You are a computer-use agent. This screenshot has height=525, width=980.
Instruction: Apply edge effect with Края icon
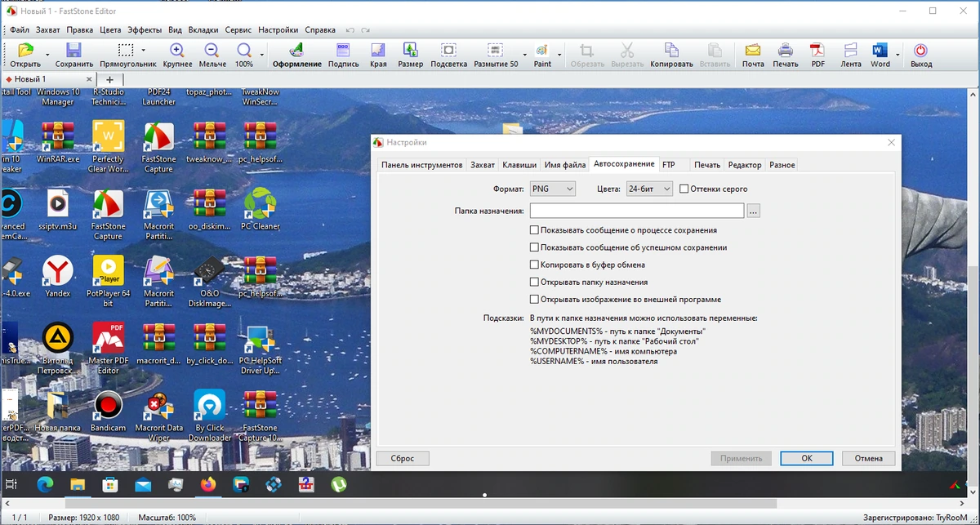click(378, 55)
